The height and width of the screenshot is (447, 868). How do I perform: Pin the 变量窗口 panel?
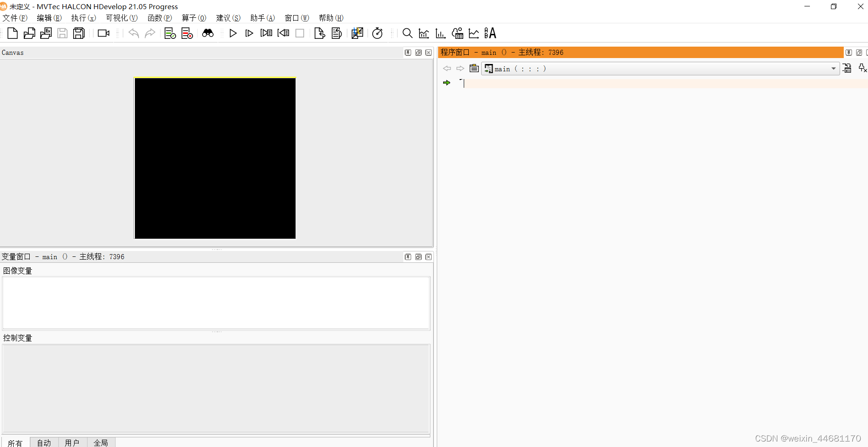click(408, 257)
